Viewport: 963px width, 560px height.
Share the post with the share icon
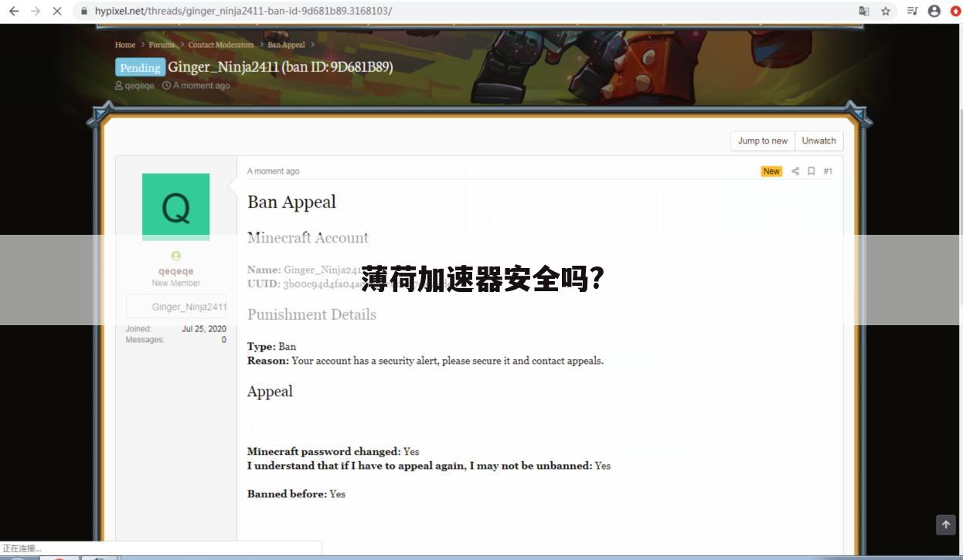point(795,171)
